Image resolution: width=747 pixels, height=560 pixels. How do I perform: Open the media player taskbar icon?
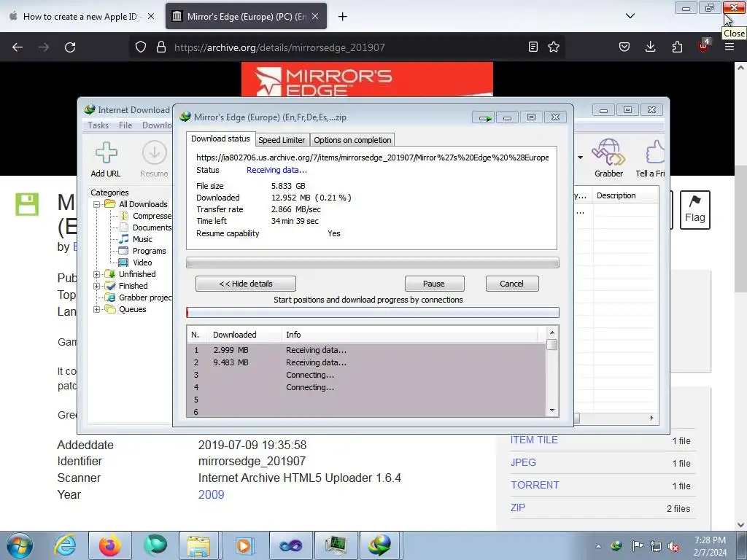pyautogui.click(x=244, y=545)
